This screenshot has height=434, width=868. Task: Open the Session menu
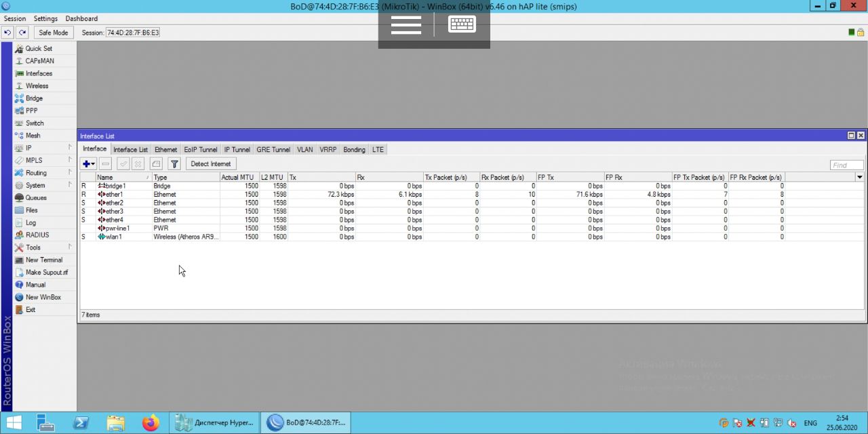15,18
